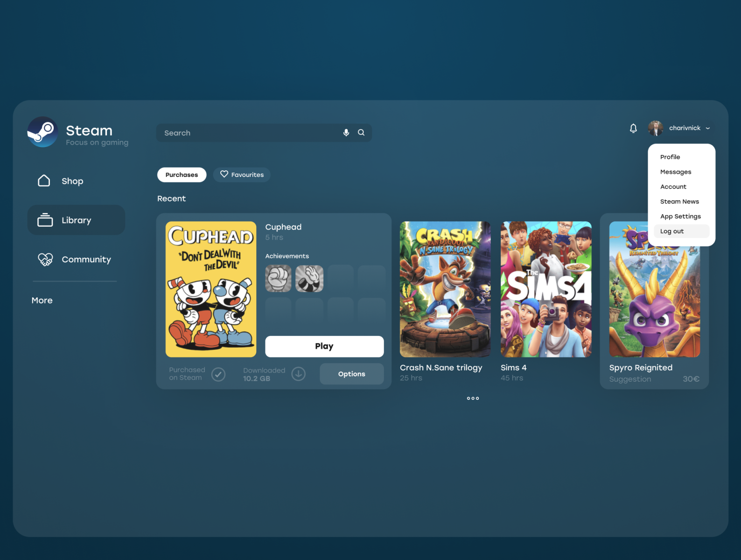Click the 10.2 GB download size
This screenshot has height=560, width=741.
click(257, 378)
